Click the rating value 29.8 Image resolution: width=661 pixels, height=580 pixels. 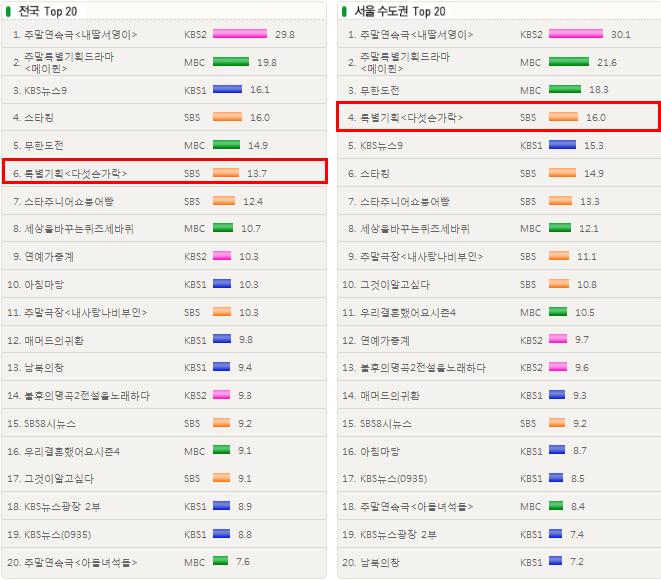point(285,35)
